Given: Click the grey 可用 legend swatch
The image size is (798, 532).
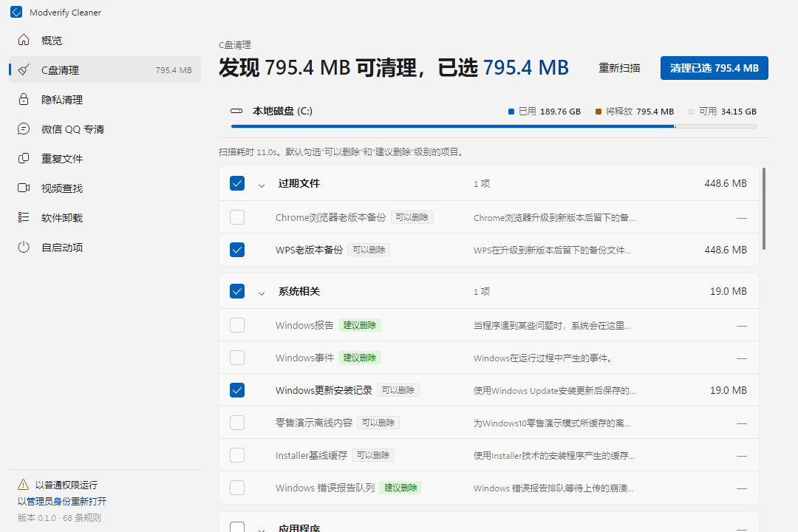Looking at the screenshot, I should tap(691, 112).
